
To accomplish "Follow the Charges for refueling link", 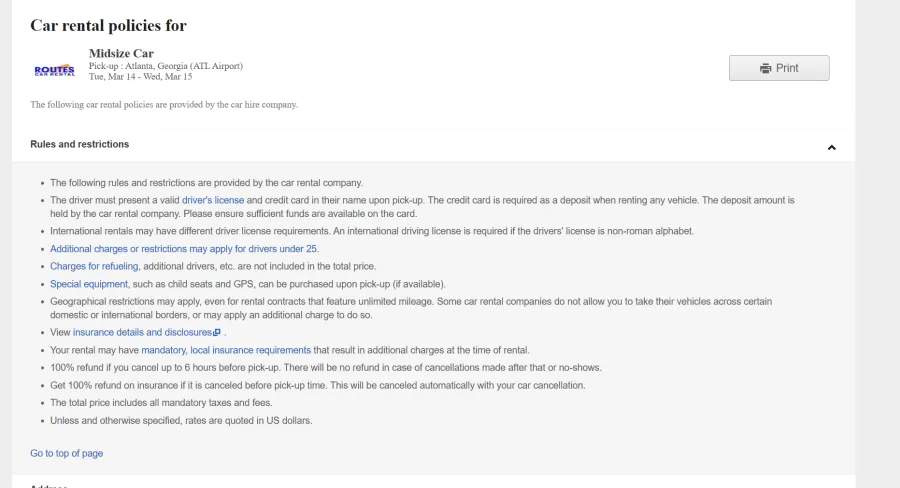I will pyautogui.click(x=95, y=266).
